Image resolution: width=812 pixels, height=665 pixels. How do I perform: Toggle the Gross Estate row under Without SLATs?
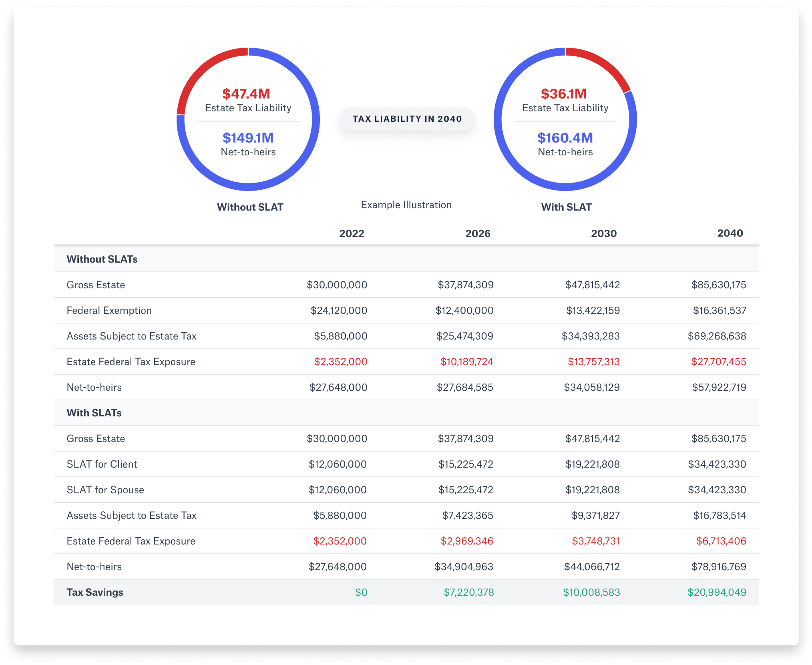coord(96,285)
